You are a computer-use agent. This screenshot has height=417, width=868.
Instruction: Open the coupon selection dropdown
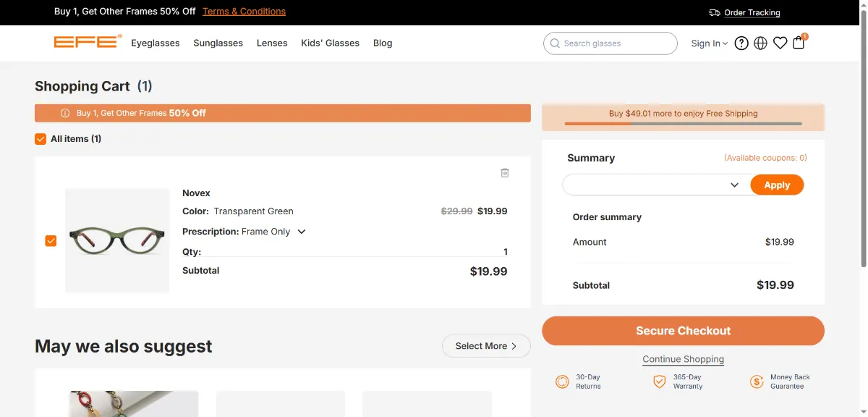655,185
